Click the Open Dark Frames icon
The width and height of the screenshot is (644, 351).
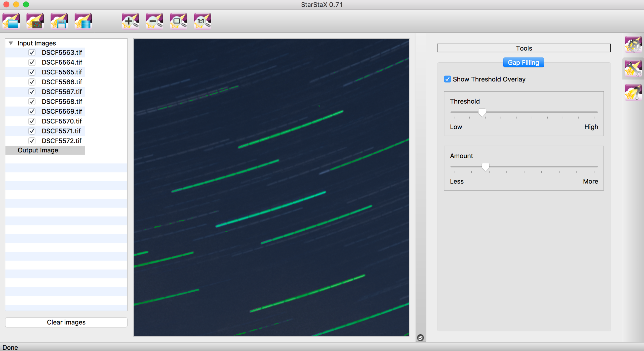point(35,21)
